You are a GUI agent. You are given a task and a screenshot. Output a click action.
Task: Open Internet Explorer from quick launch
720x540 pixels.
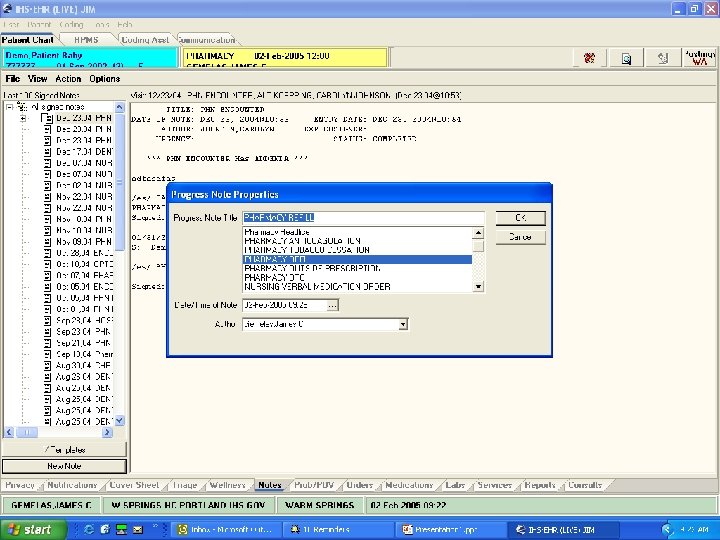click(x=89, y=529)
